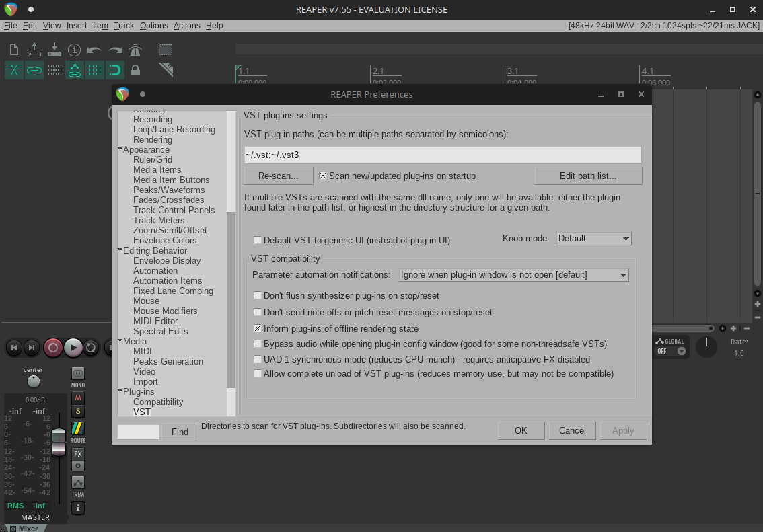This screenshot has width=763, height=532.
Task: Enable Default VST to generic UI checkbox
Action: (258, 240)
